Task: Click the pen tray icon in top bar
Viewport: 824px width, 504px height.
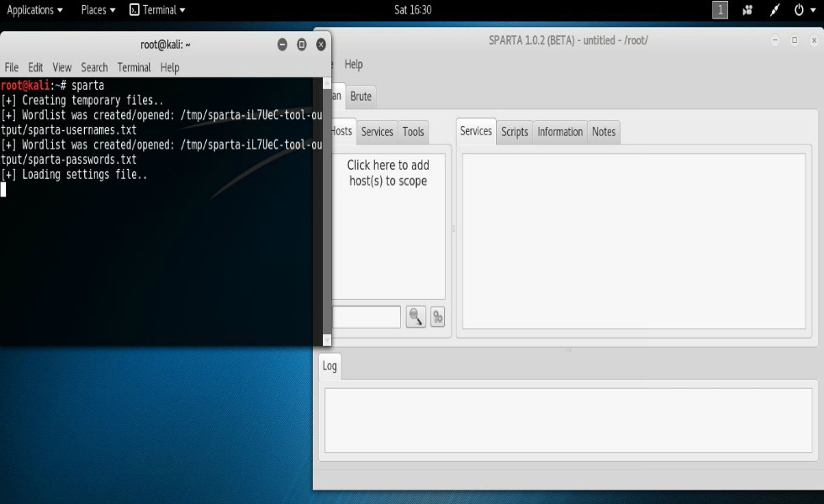Action: tap(774, 10)
